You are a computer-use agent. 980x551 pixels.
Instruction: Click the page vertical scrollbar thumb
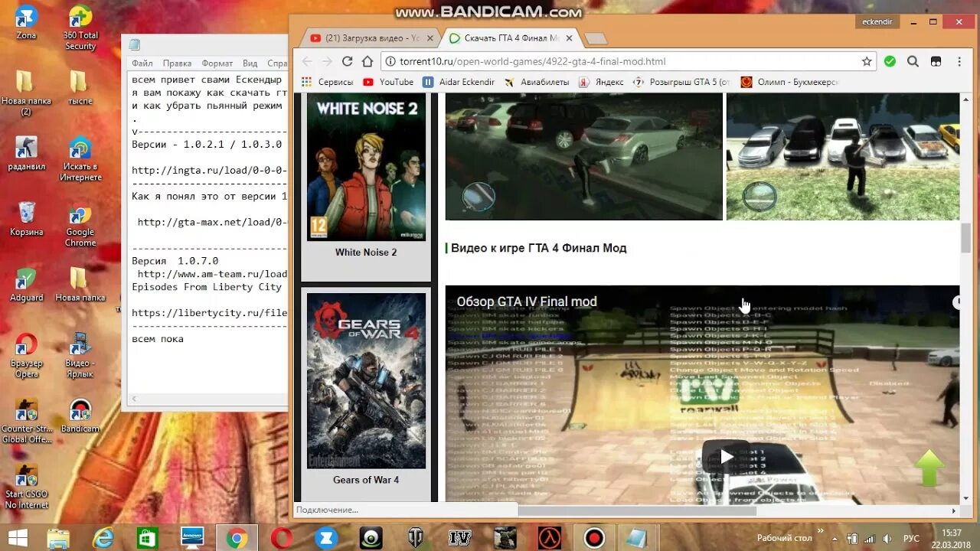965,239
